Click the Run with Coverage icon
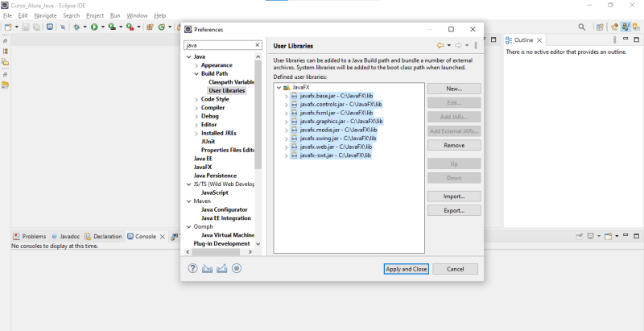644x331 pixels. click(x=112, y=27)
